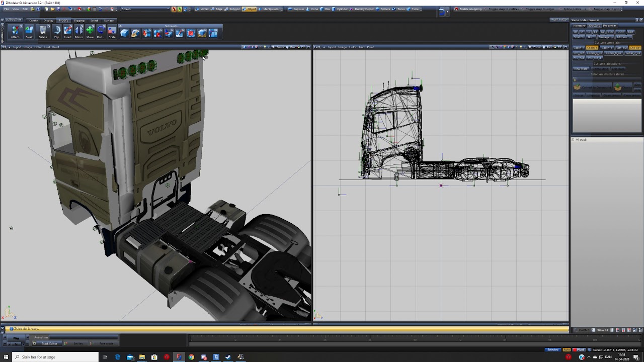The height and width of the screenshot is (362, 644).
Task: Toggle the Y axis constraint
Action: (180, 9)
